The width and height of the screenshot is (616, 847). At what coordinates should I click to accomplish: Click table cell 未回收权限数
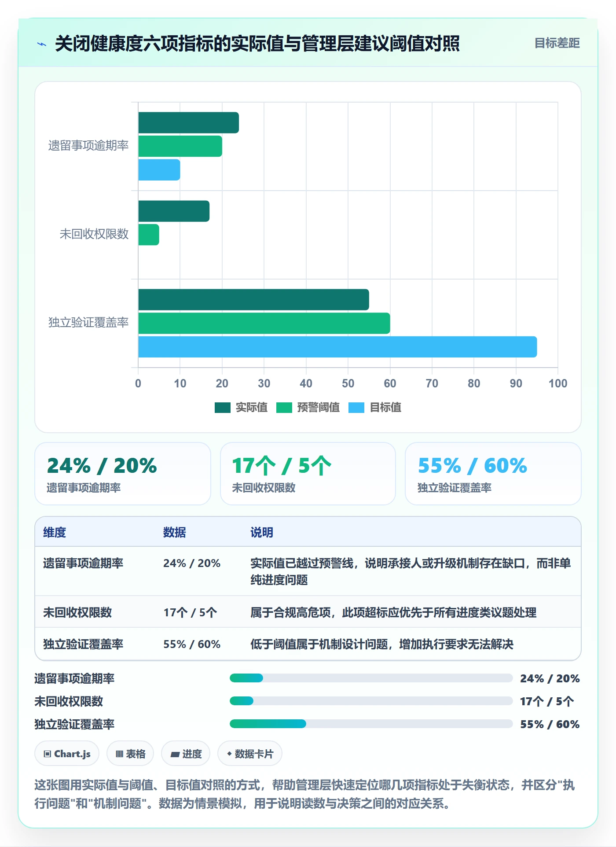point(77,612)
